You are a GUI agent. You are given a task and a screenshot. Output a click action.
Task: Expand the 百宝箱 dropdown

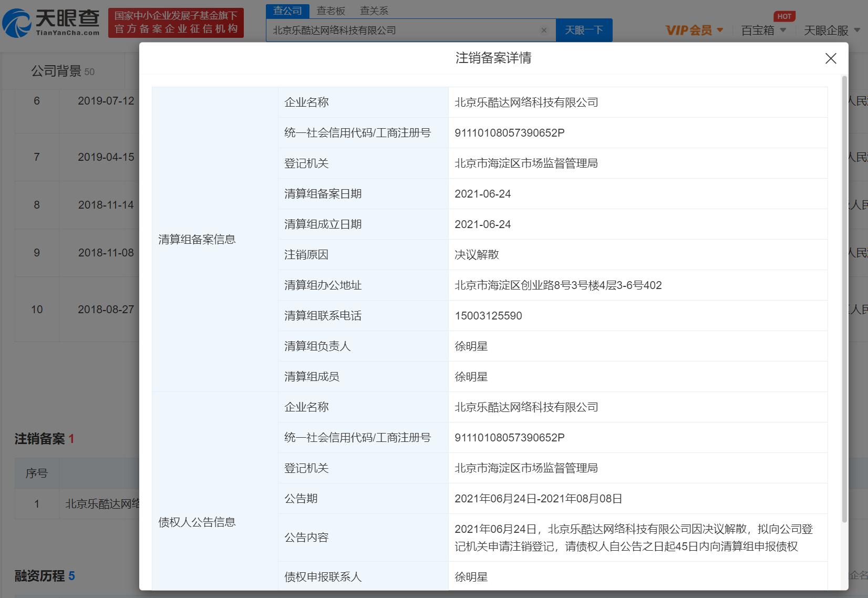762,30
